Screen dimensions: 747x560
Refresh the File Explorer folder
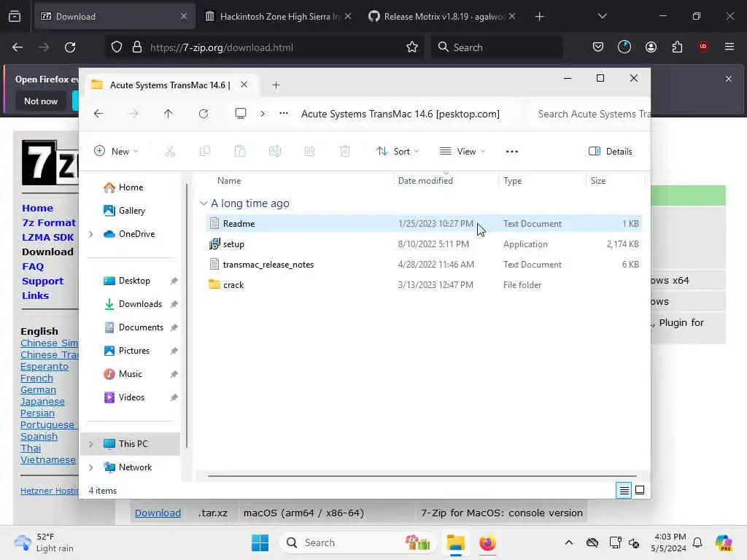click(204, 114)
